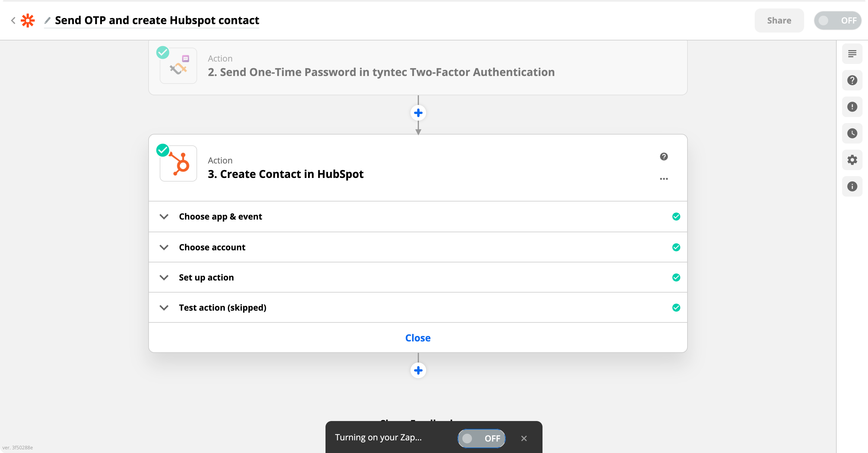Screen dimensions: 868x453
Task: Expand the Choose app & event section
Action: (x=418, y=217)
